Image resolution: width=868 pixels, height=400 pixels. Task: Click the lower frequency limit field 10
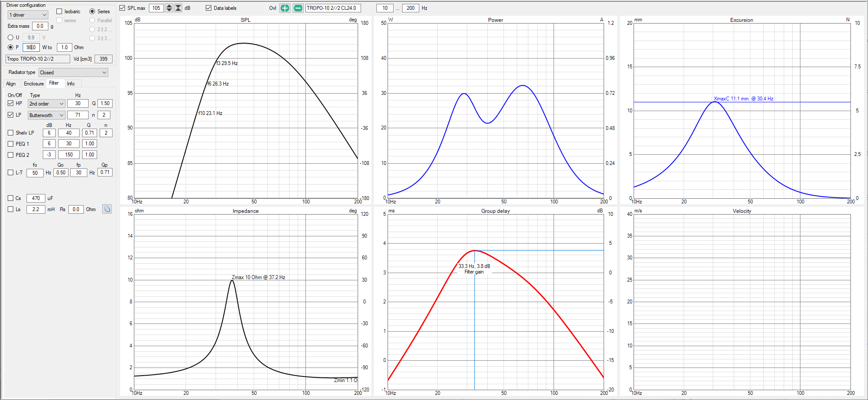click(x=385, y=8)
